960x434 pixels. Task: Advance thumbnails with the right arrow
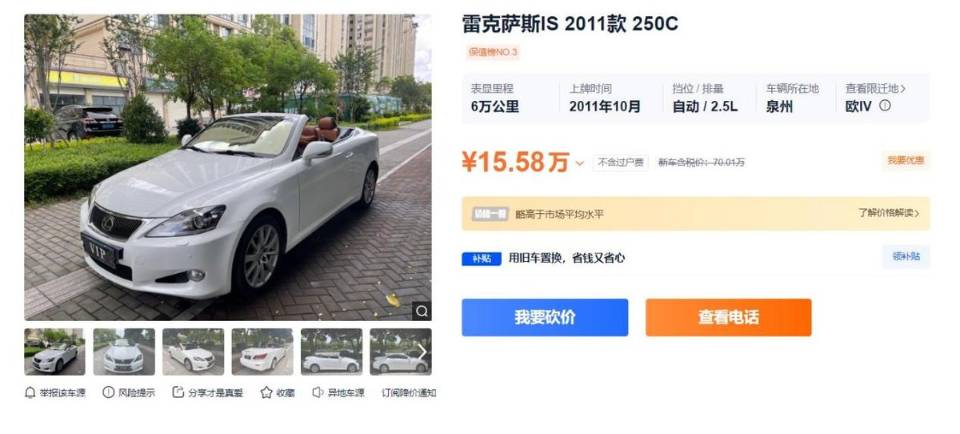coord(422,351)
